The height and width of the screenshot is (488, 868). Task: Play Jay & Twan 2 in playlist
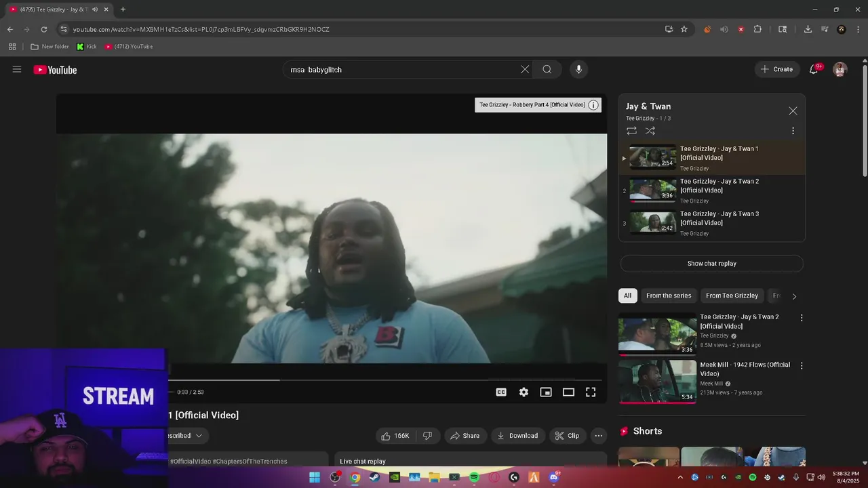pos(712,190)
